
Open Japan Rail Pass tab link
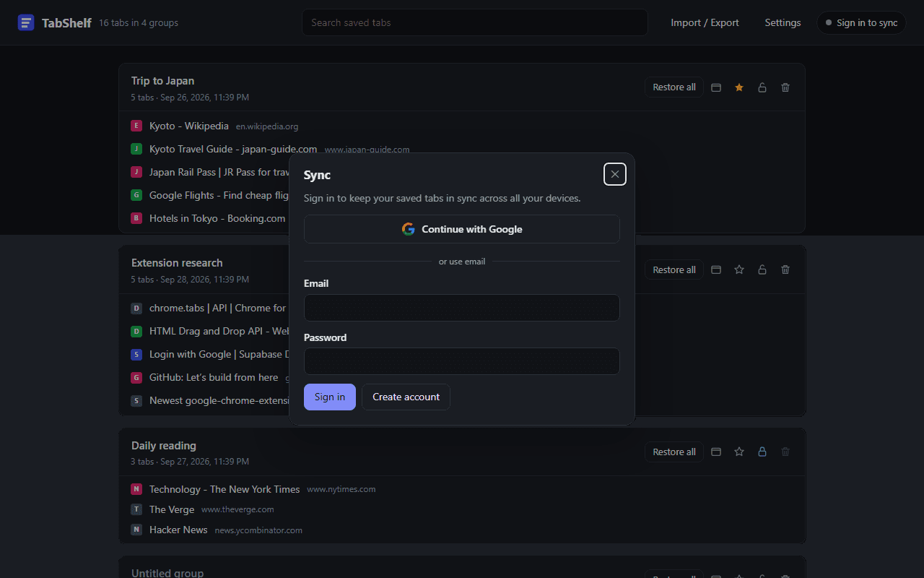click(219, 172)
